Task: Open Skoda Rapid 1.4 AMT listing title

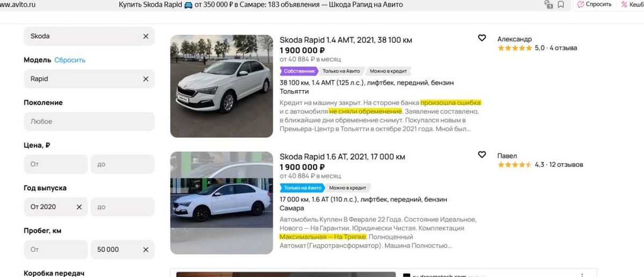Action: [346, 40]
